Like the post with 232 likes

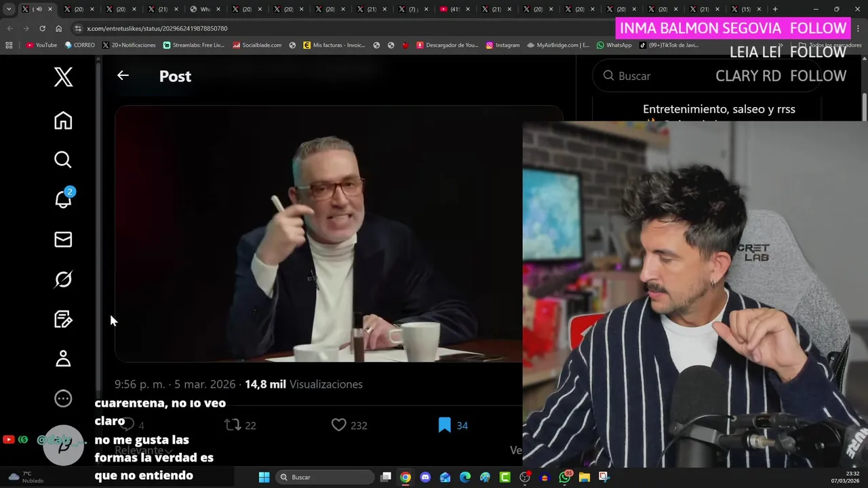click(349, 425)
